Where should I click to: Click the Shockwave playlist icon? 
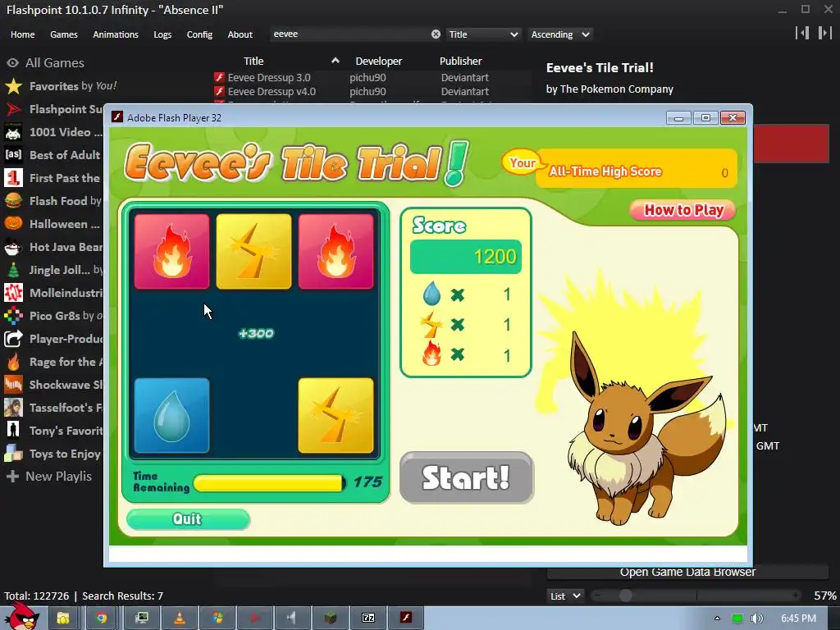tap(13, 385)
